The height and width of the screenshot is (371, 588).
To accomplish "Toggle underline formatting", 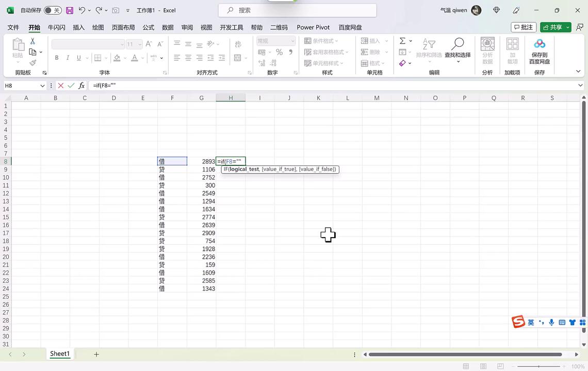I will click(79, 57).
